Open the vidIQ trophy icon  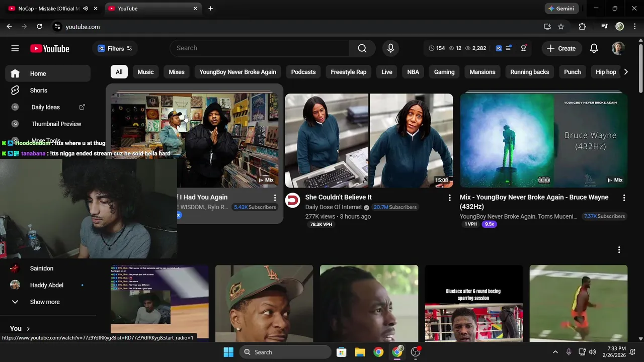point(524,48)
